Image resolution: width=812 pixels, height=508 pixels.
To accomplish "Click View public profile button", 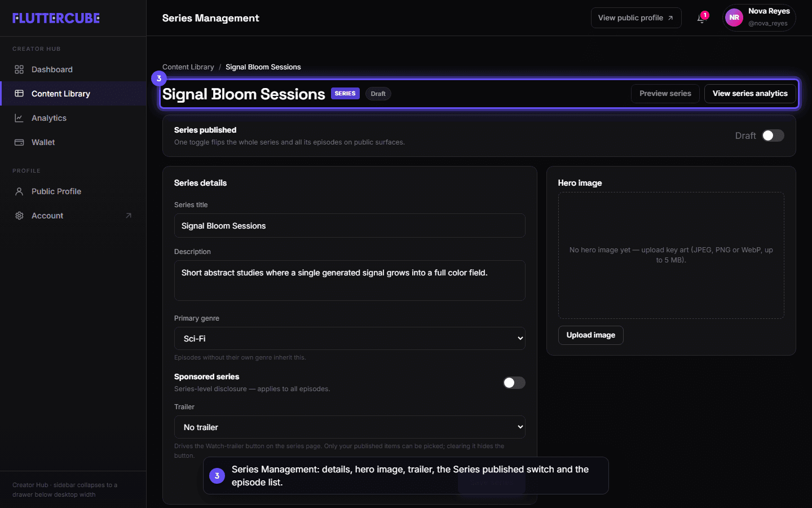I will pos(636,18).
